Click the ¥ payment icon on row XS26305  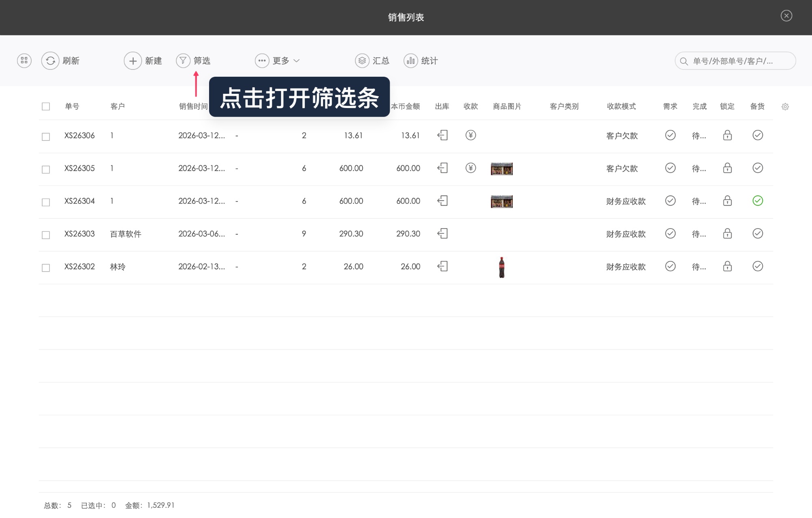coord(470,168)
